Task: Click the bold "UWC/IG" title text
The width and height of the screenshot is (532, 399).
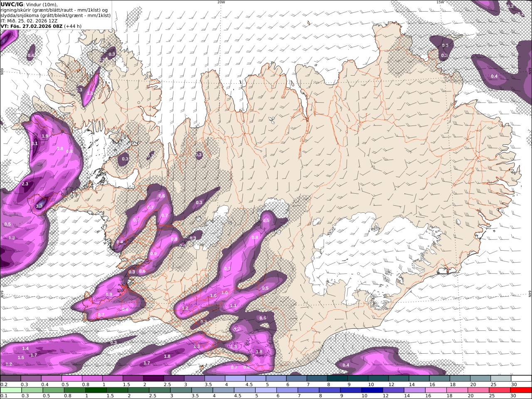Action: [x=12, y=5]
